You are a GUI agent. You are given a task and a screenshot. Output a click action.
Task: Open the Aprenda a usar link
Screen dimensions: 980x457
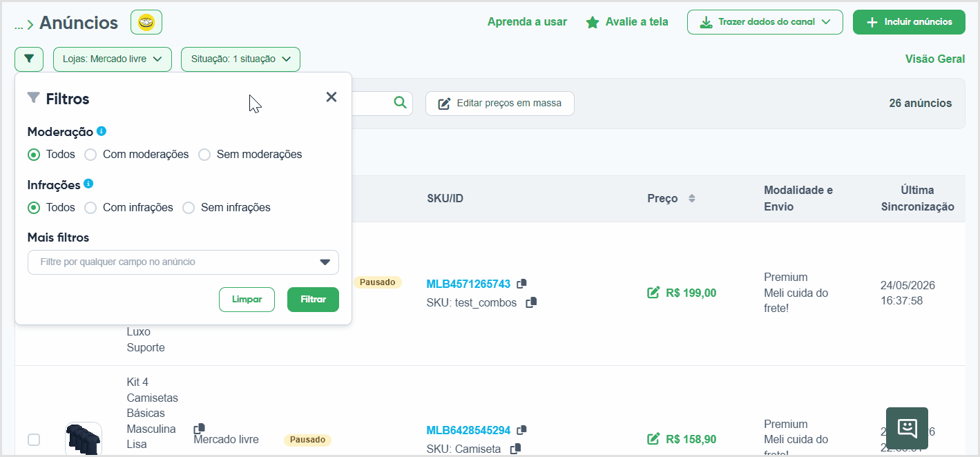527,22
